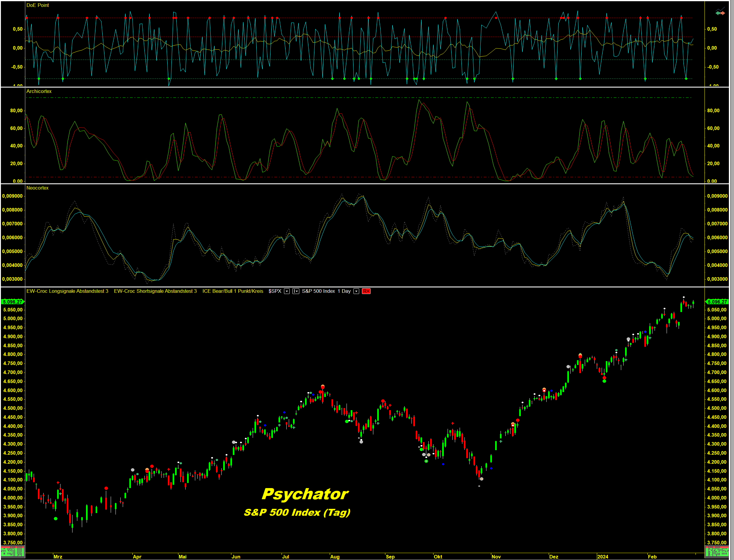Viewport: 734px width, 560px height.
Task: Open the 1 Day interval dropdown
Action: (356, 291)
